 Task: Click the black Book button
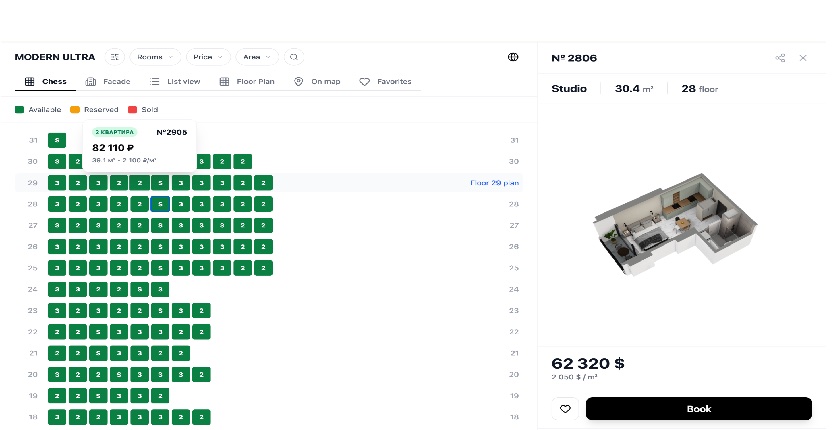(x=699, y=409)
